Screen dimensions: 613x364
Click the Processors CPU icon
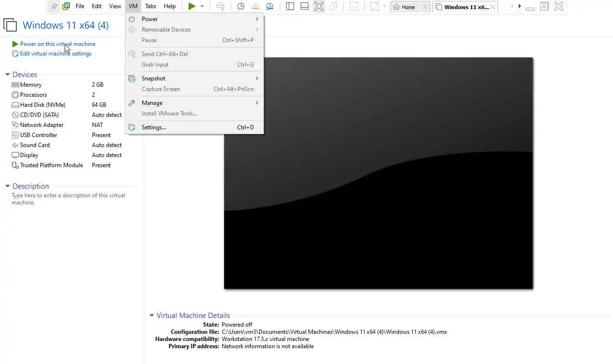pyautogui.click(x=15, y=95)
